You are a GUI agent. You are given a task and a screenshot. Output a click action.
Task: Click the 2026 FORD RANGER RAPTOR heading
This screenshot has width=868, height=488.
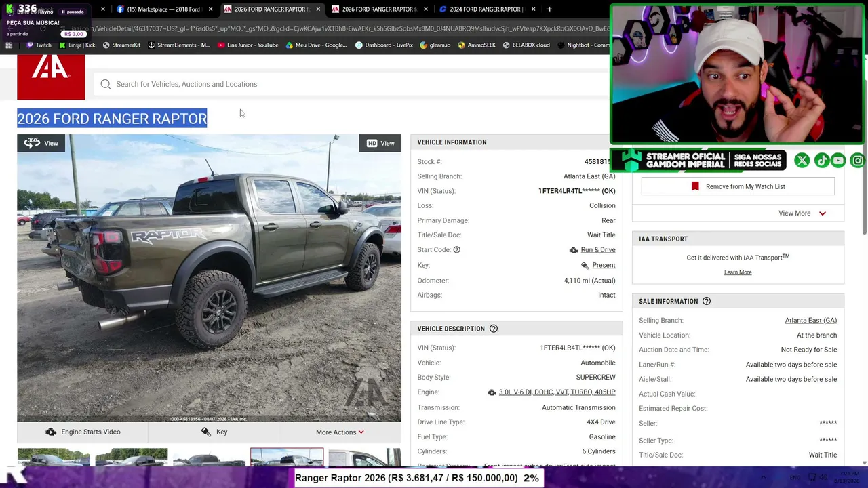pyautogui.click(x=112, y=119)
